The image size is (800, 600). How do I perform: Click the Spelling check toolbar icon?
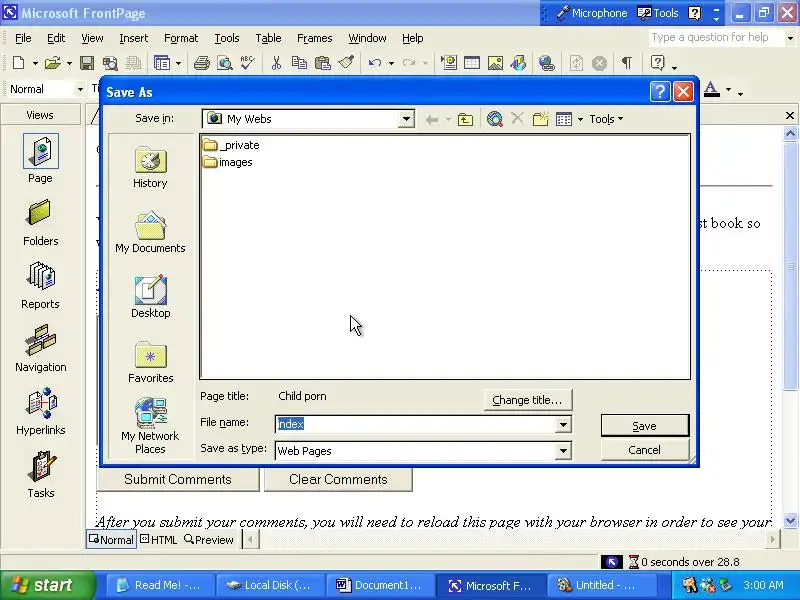247,63
